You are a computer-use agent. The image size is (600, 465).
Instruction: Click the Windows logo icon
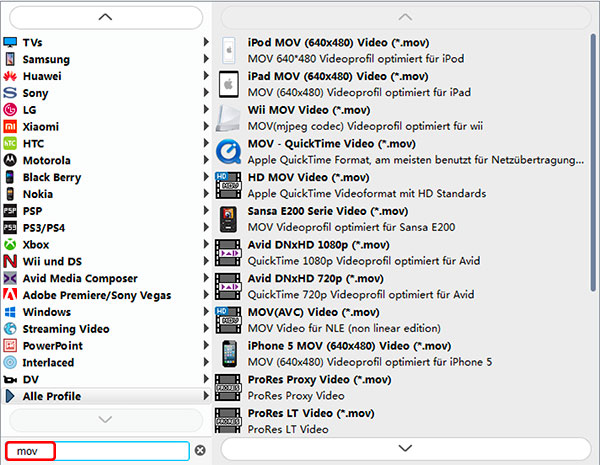[x=10, y=312]
